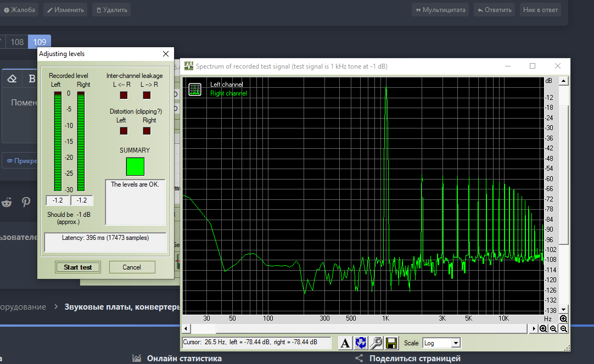
Task: Click the Right level value field -1.2
Action: 82,200
